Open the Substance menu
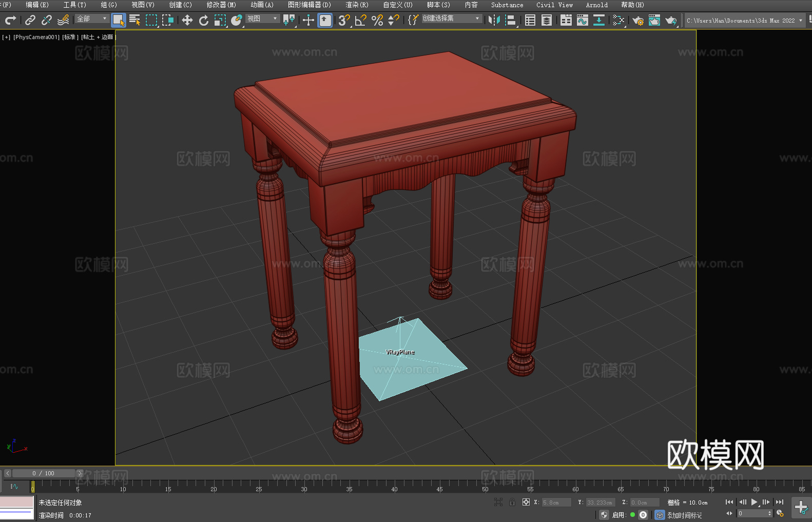This screenshot has height=522, width=812. click(x=507, y=5)
